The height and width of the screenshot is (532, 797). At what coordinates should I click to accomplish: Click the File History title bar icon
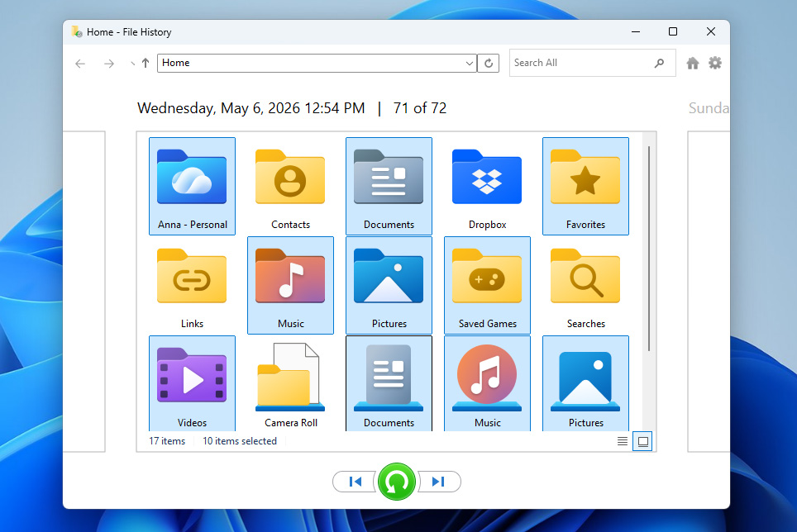click(x=77, y=31)
